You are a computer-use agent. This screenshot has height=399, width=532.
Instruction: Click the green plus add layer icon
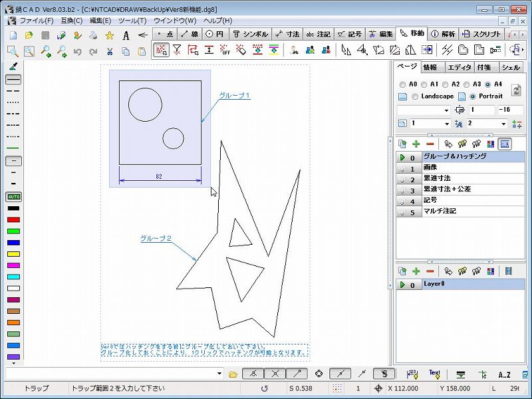[x=416, y=271]
